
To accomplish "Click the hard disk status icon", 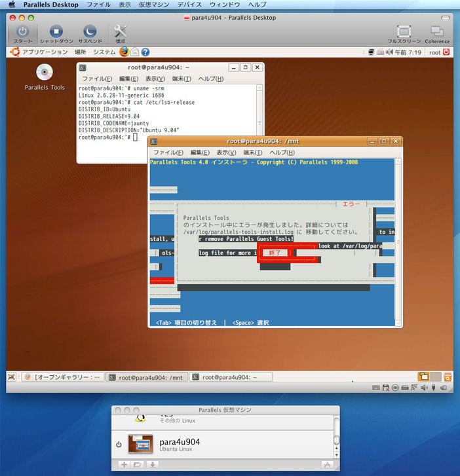I will click(404, 388).
